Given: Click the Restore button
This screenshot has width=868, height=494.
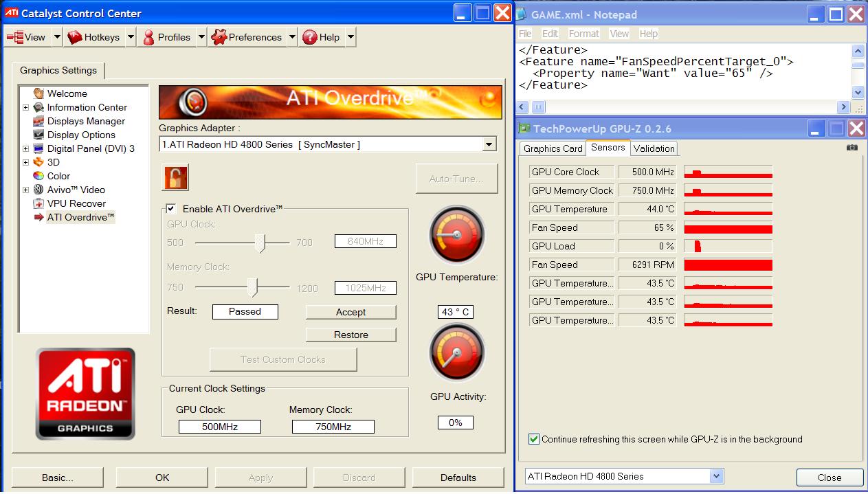Looking at the screenshot, I should pos(351,335).
